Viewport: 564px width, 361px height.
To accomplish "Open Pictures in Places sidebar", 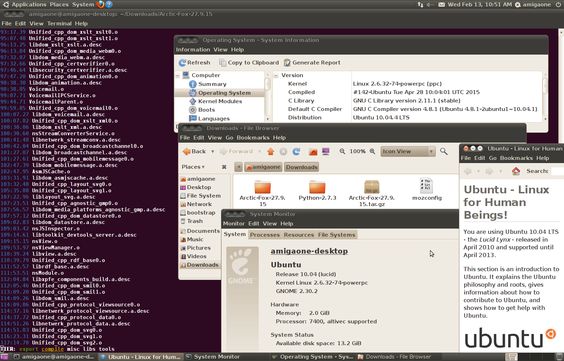I will click(x=196, y=248).
